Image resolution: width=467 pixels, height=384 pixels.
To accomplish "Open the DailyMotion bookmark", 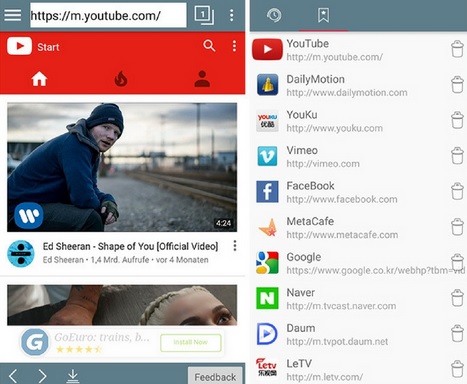I will pos(349,85).
